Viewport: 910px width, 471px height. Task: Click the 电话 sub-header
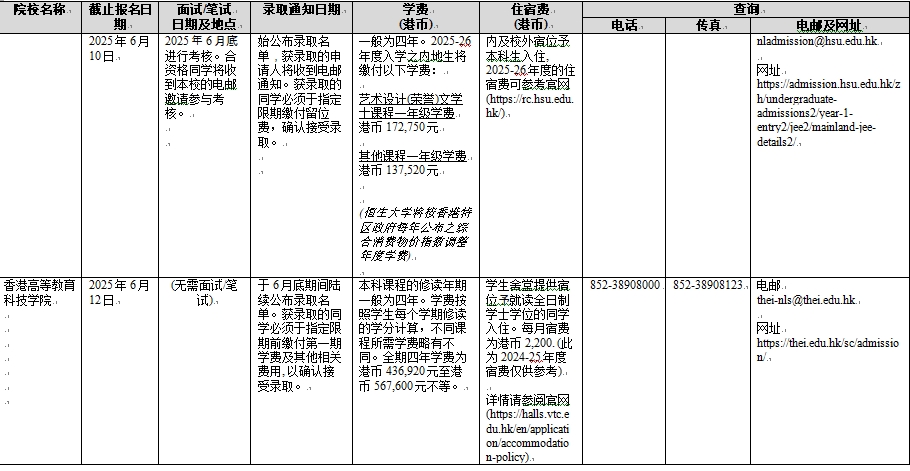[624, 25]
